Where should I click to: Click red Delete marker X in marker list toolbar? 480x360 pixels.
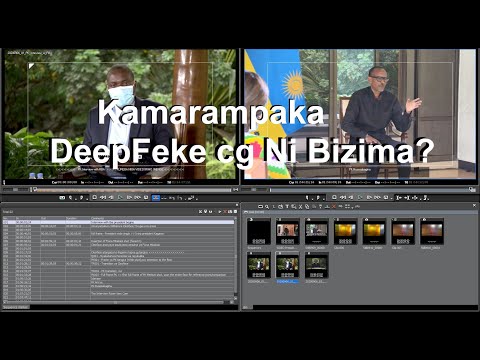pyautogui.click(x=225, y=211)
